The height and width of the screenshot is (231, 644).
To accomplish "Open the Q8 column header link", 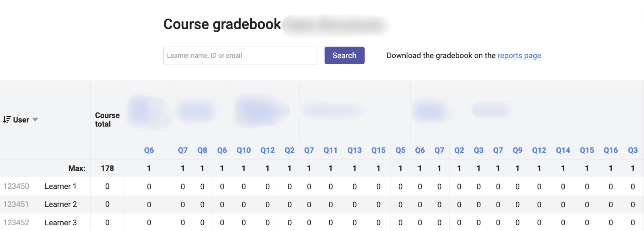I will tap(202, 150).
